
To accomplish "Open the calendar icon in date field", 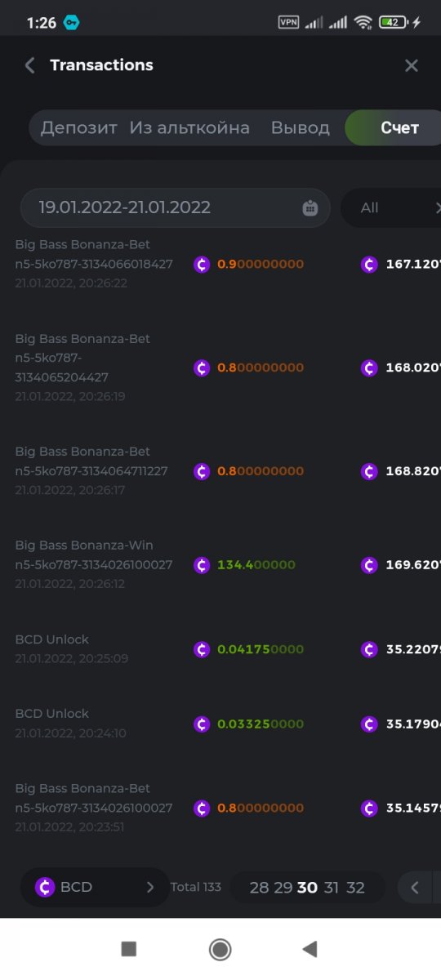I will click(x=310, y=208).
